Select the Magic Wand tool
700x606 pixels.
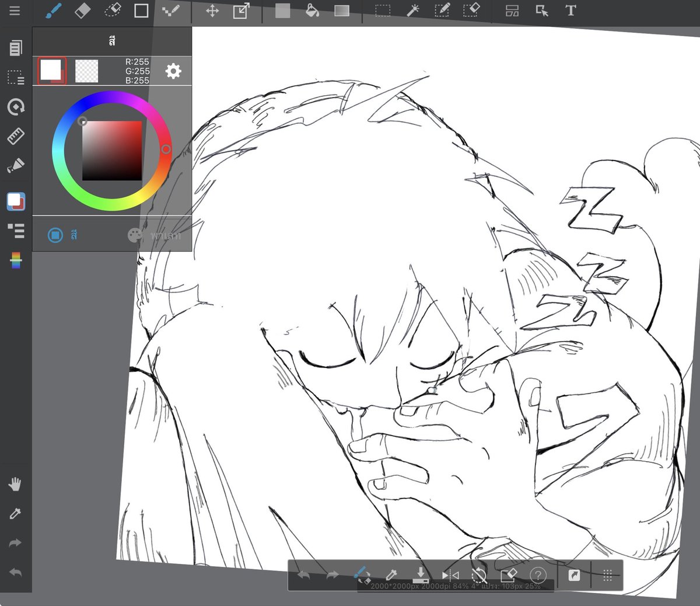(x=412, y=11)
